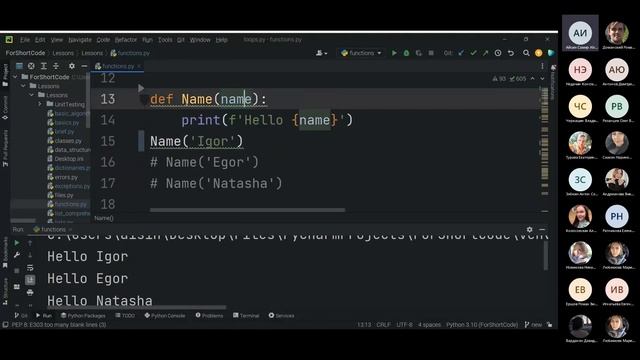Screen dimensions: 640x360
Task: Rerun functions in Run panel
Action: [x=17, y=243]
